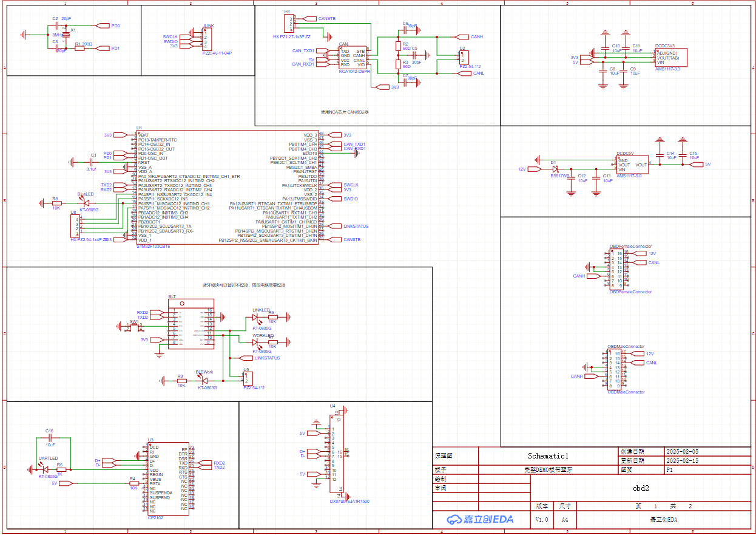Image resolution: width=756 pixels, height=535 pixels.
Task: Click the X1 8MHz crystal symbol
Action: [66, 36]
